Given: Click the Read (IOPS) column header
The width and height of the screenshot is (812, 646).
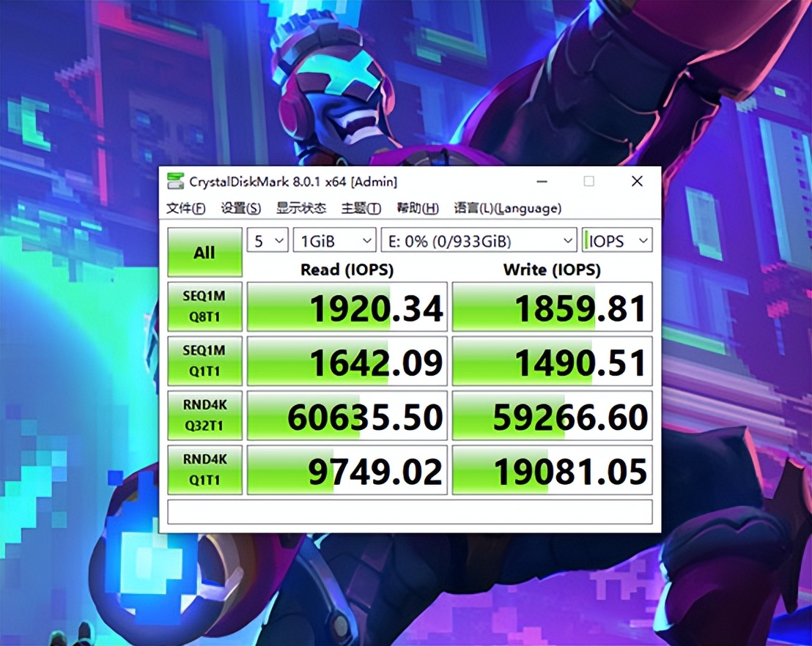Looking at the screenshot, I should click(x=347, y=270).
